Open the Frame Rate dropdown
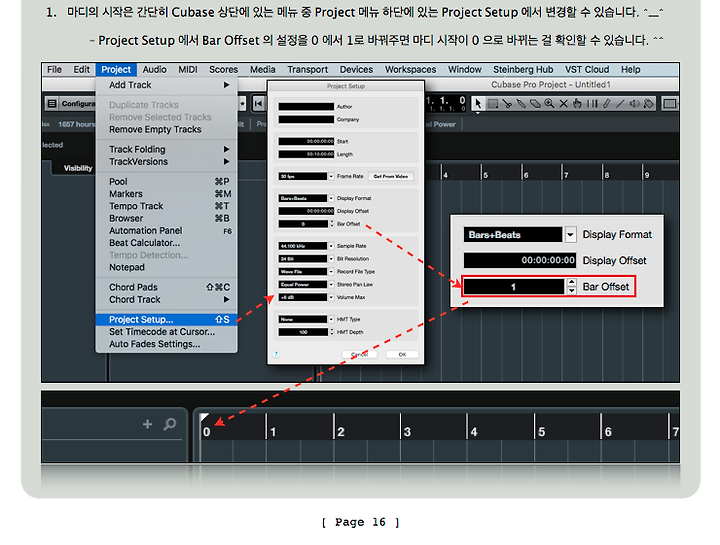This screenshot has height=545, width=720. click(x=331, y=176)
